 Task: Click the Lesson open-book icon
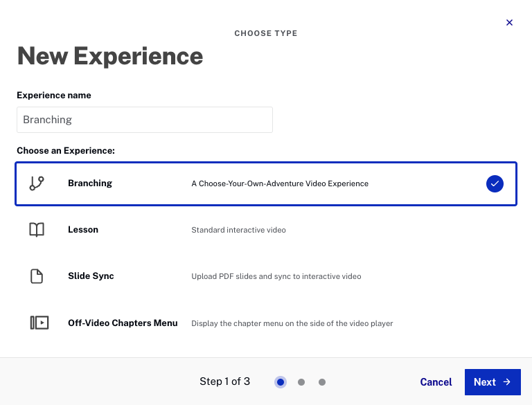click(37, 230)
